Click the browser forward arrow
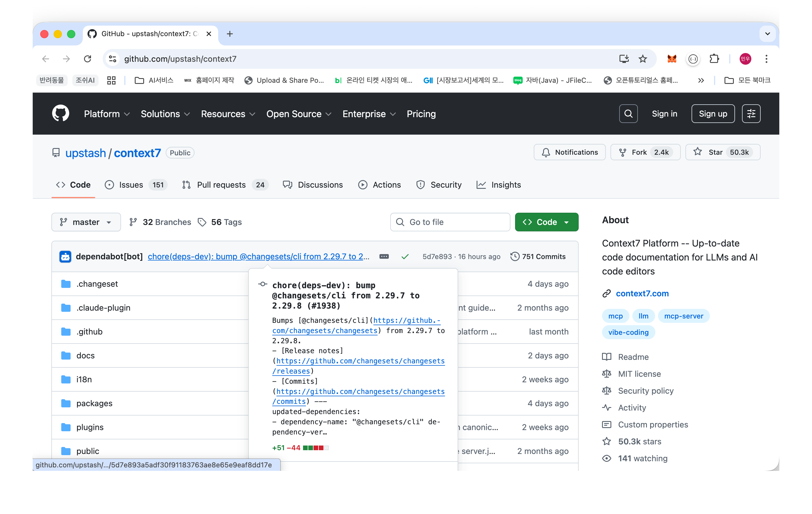 coord(66,59)
